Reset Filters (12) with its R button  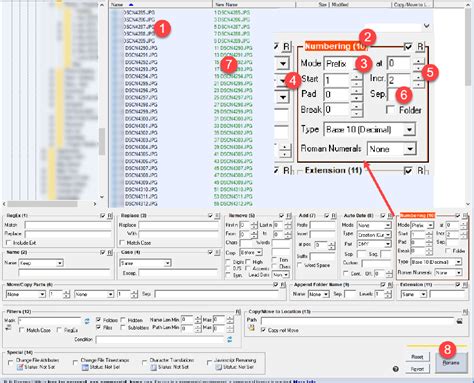(238, 312)
